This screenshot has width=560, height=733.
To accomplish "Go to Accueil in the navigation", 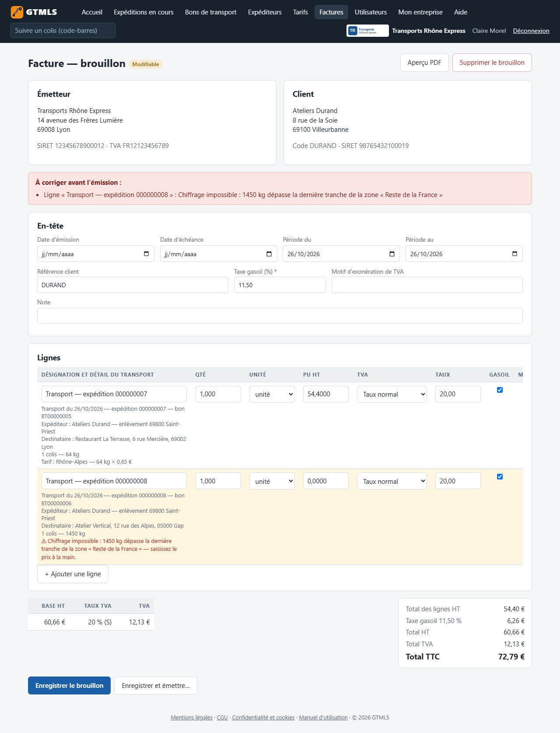I will coord(92,12).
